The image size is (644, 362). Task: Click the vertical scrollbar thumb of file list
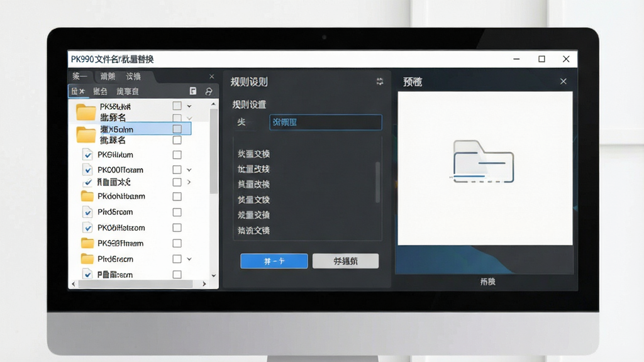coord(213,151)
